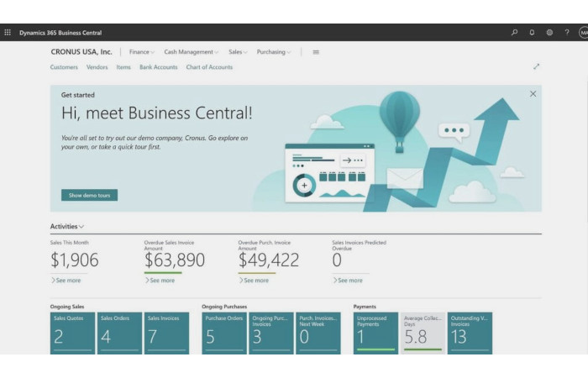
Task: Click the help question mark icon
Action: click(567, 33)
